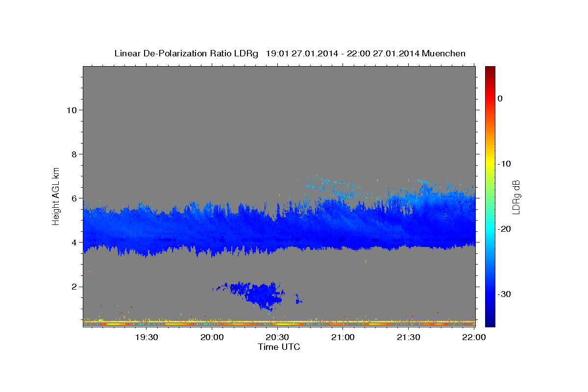Click the plot title 'Linear De-Polarization Ratio LDRg'
588x392 pixels.
(x=186, y=53)
